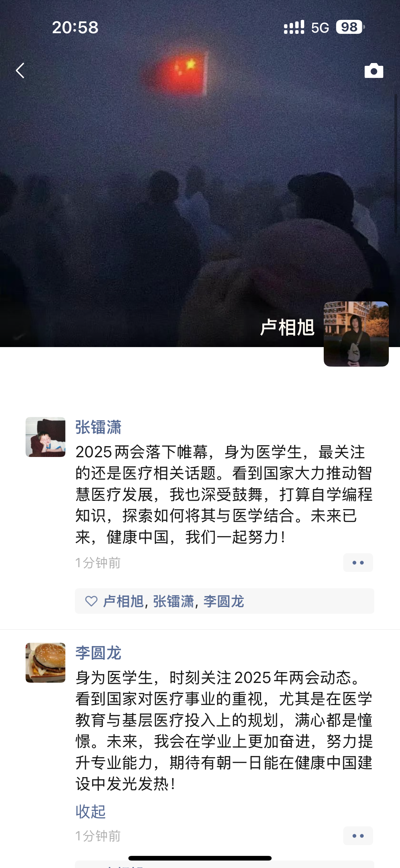The image size is (400, 868).
Task: Tap the 5G signal indicator
Action: 320,28
